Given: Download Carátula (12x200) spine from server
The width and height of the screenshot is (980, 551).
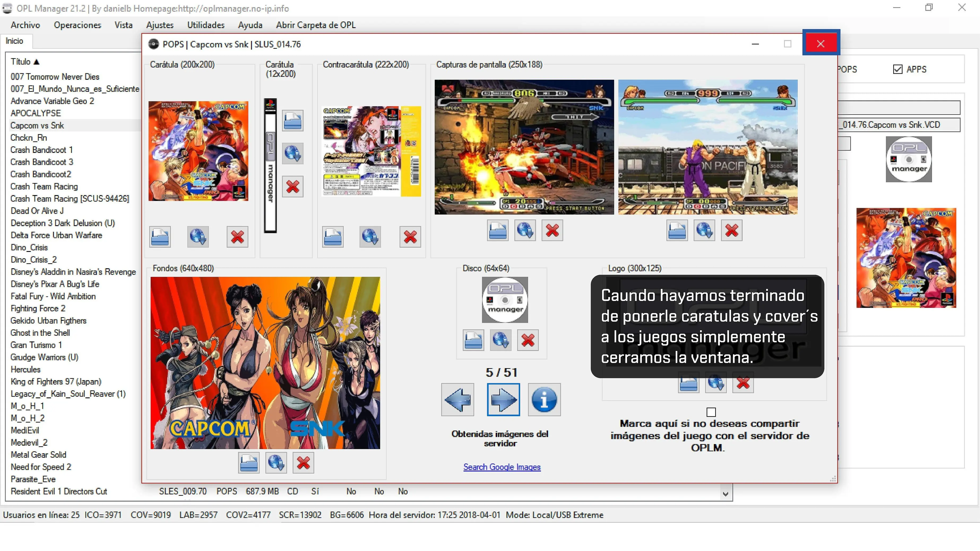Looking at the screenshot, I should click(292, 153).
